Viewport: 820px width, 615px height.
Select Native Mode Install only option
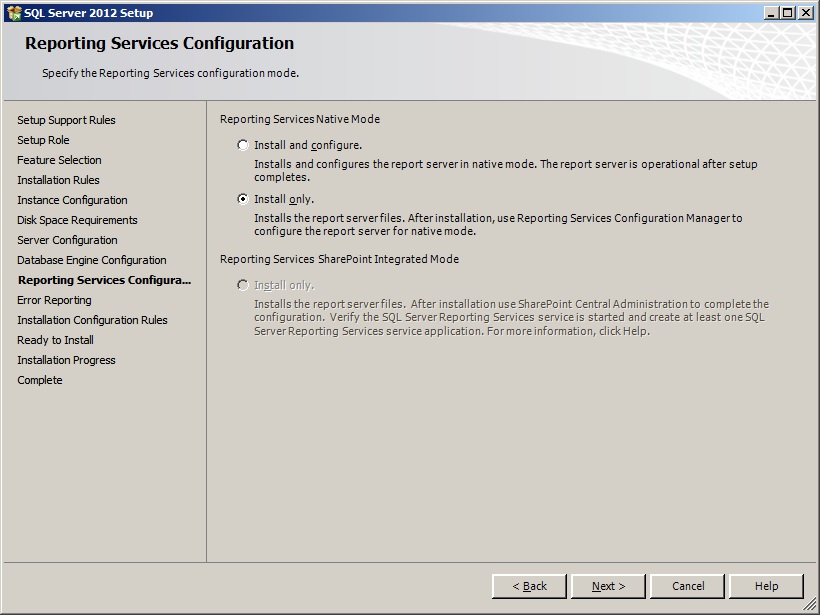point(243,199)
